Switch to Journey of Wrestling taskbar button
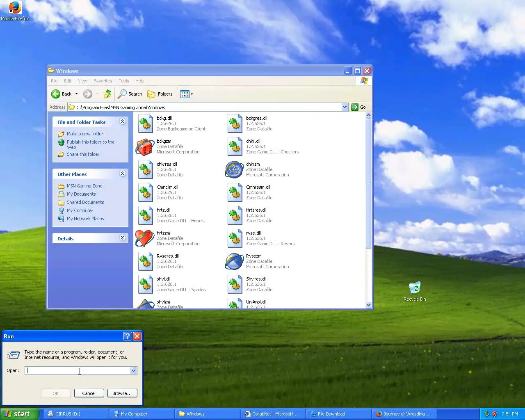Viewport: 525px width, 420px height. (x=404, y=414)
